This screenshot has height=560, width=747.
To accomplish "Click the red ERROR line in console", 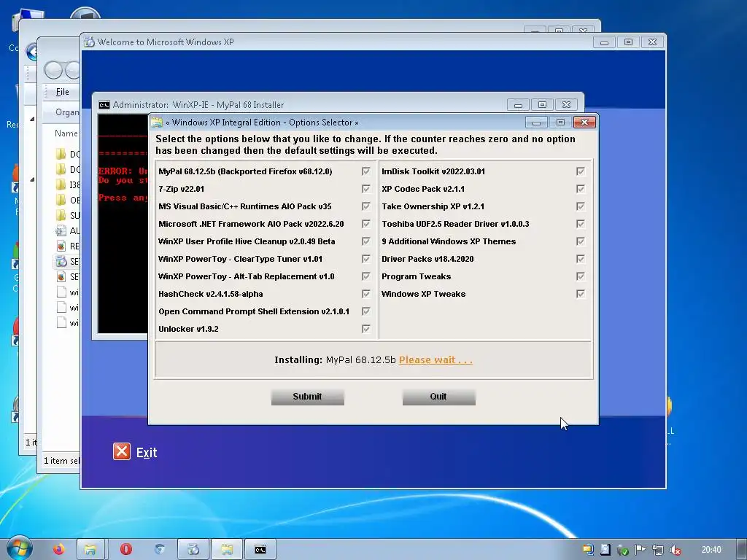I will [123, 171].
